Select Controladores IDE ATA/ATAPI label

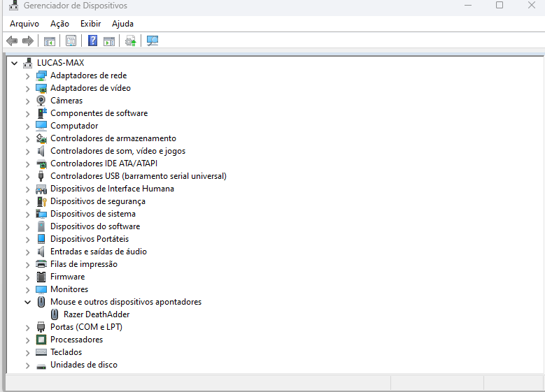tap(104, 164)
